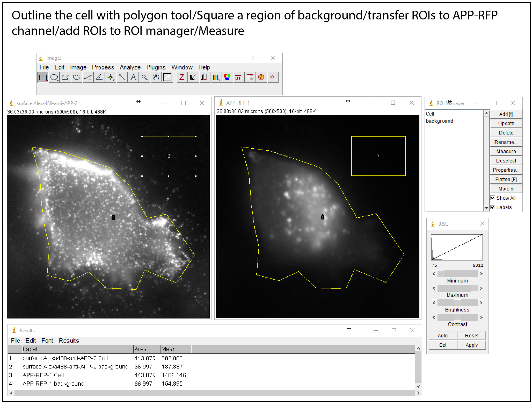This screenshot has width=532, height=404.
Task: Open the Process menu
Action: point(103,67)
